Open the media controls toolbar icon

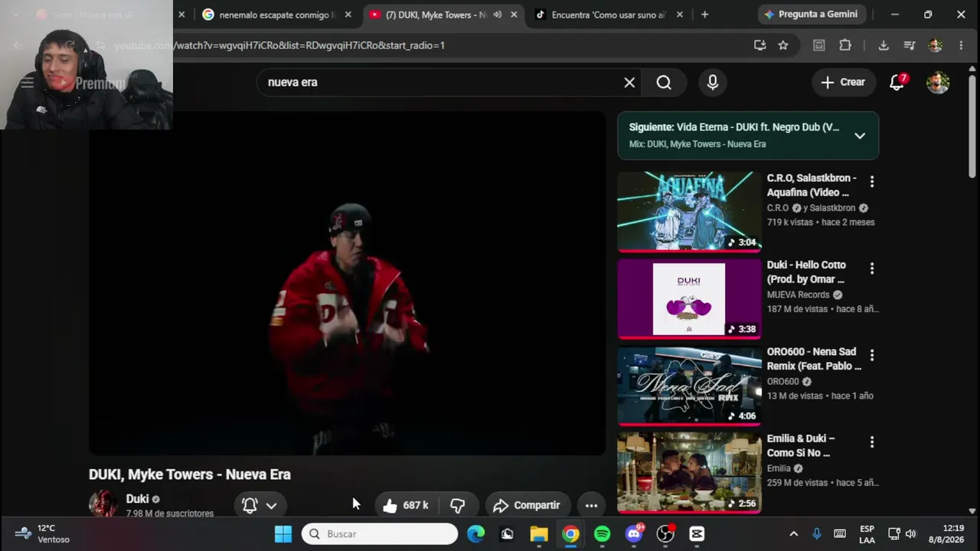pos(910,45)
